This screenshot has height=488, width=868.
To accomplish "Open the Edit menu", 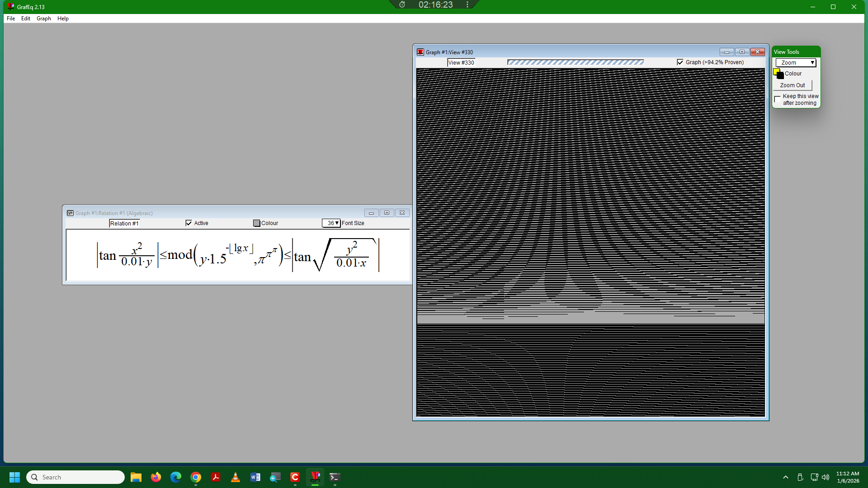I will click(x=25, y=19).
